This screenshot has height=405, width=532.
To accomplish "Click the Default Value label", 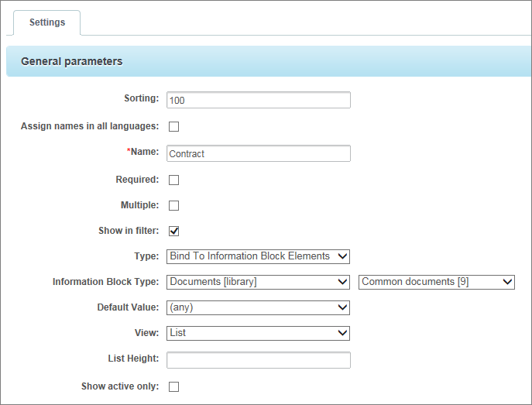I will pos(128,307).
